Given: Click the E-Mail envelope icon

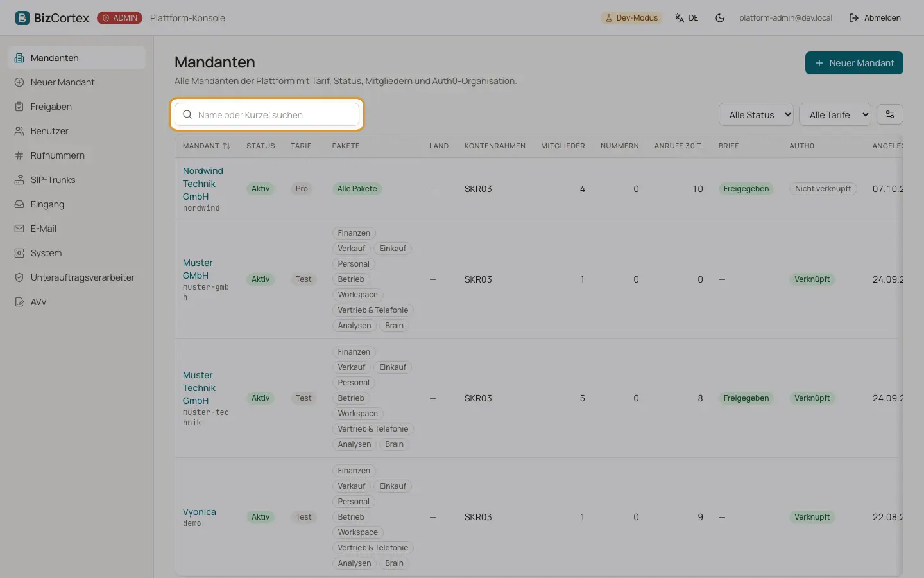Looking at the screenshot, I should click(x=19, y=229).
